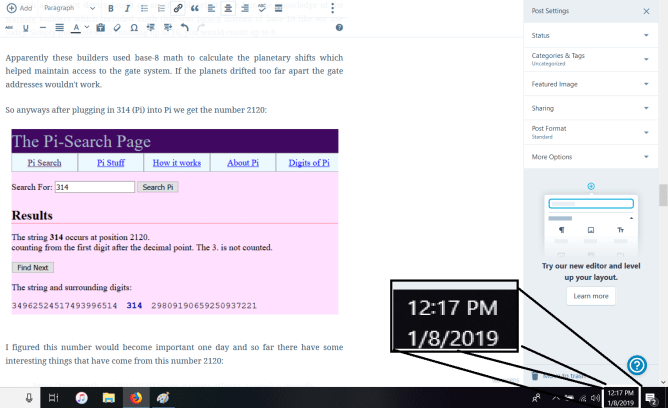Toggle bold formatting in the editor toolbar

[x=111, y=8]
